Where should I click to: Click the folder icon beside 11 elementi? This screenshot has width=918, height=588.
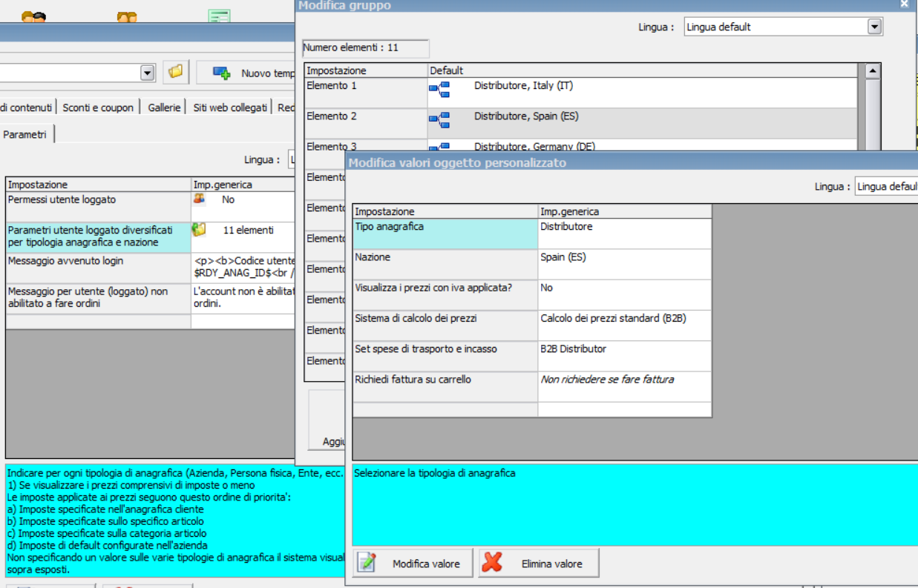[199, 230]
